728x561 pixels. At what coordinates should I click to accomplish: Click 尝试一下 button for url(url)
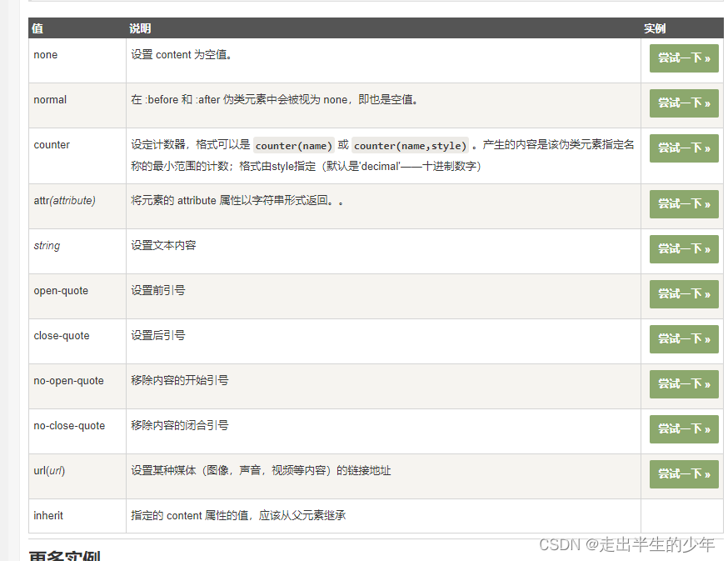coord(683,474)
